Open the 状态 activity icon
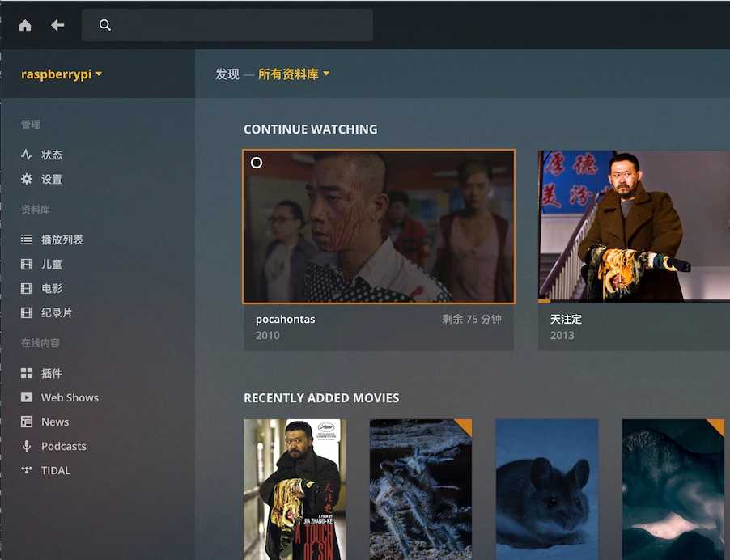The height and width of the screenshot is (560, 730). 27,155
